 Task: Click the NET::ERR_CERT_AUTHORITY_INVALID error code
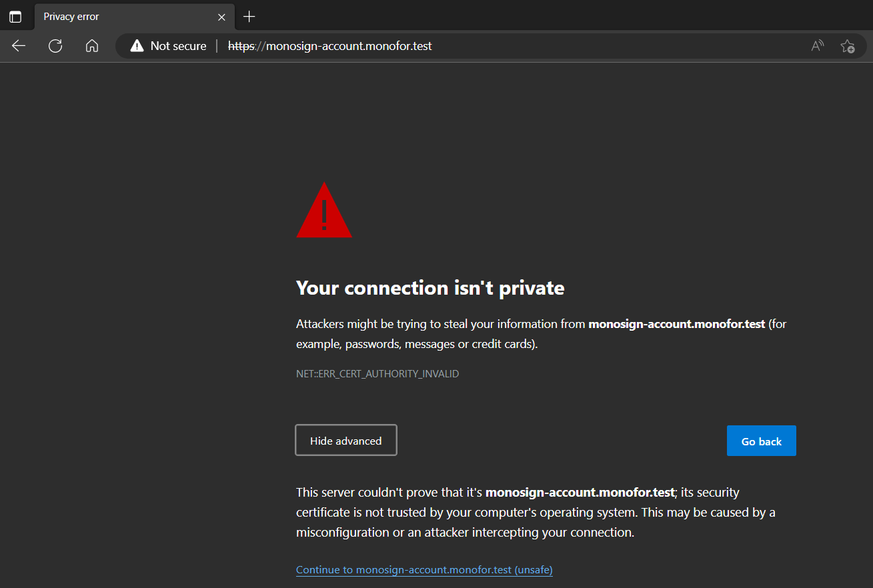coord(377,374)
